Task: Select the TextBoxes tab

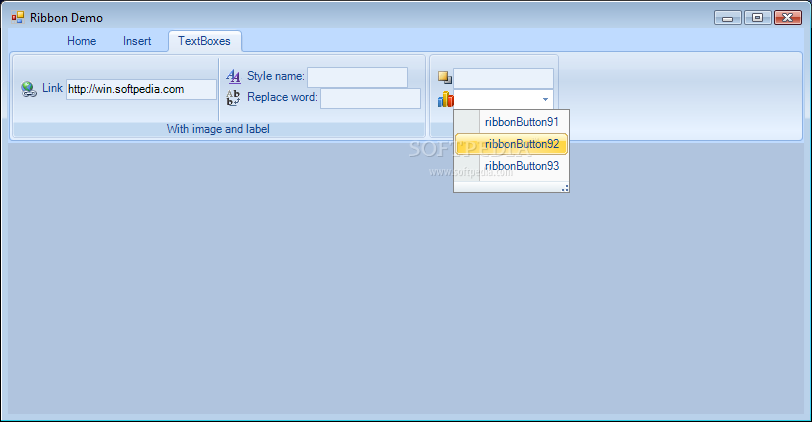Action: pos(205,41)
